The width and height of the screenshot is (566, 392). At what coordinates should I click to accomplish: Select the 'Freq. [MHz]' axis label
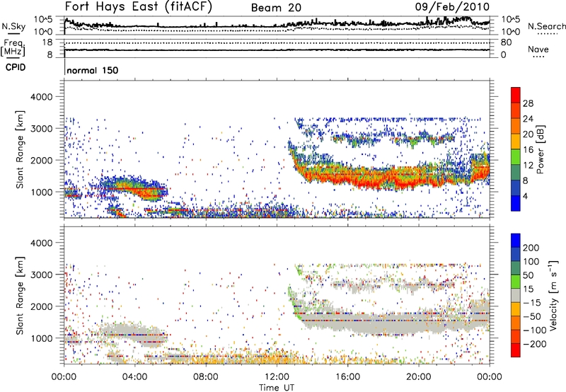(13, 47)
